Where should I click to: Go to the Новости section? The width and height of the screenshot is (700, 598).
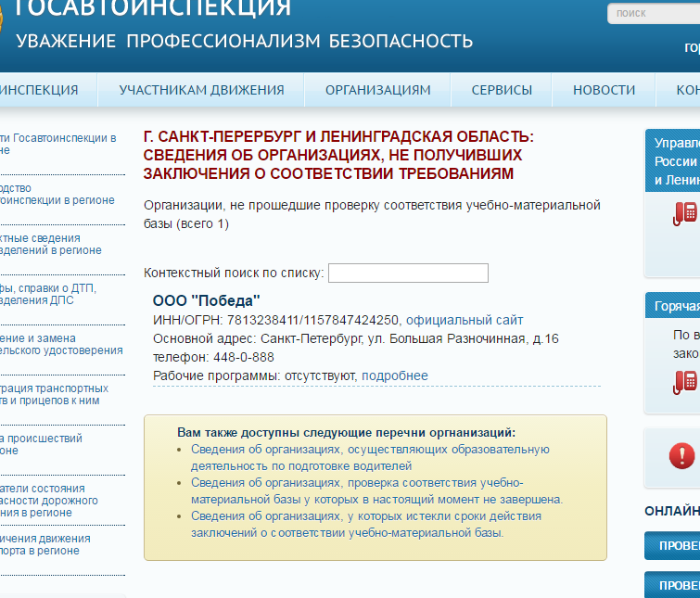click(604, 90)
